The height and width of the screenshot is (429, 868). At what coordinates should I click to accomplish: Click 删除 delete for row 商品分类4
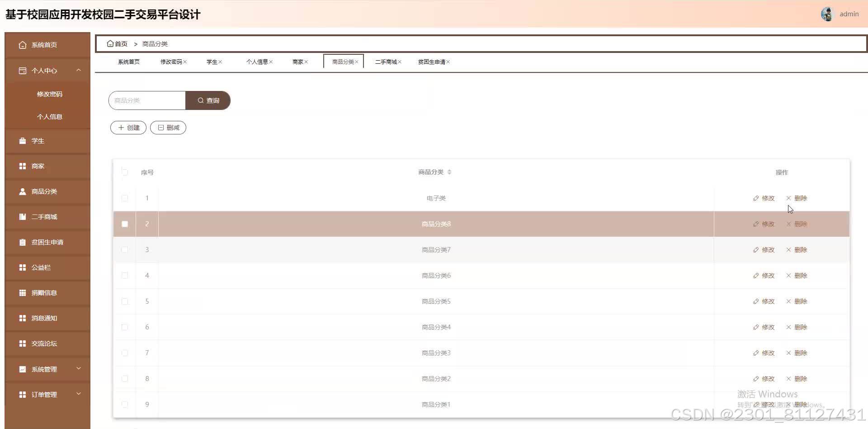[x=797, y=327]
